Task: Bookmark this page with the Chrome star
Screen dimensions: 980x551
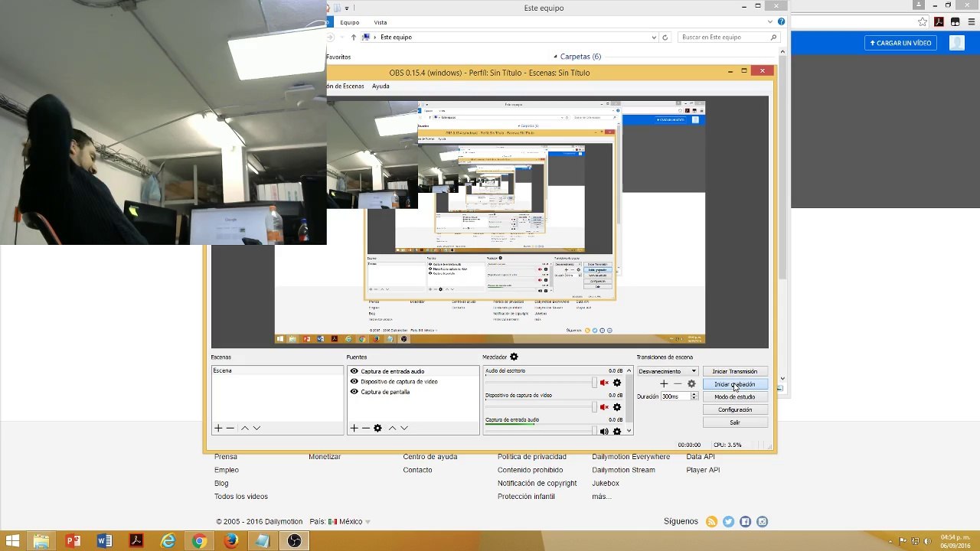Action: tap(923, 21)
